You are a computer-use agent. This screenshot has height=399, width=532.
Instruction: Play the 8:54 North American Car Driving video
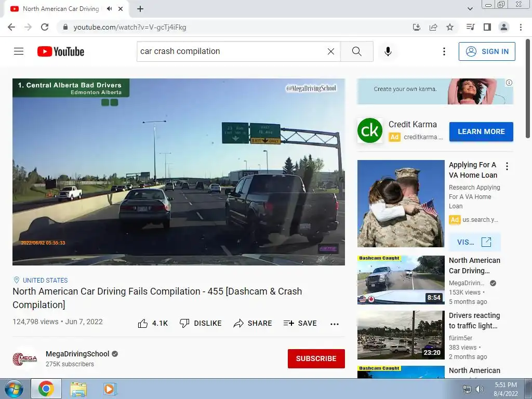pyautogui.click(x=401, y=280)
